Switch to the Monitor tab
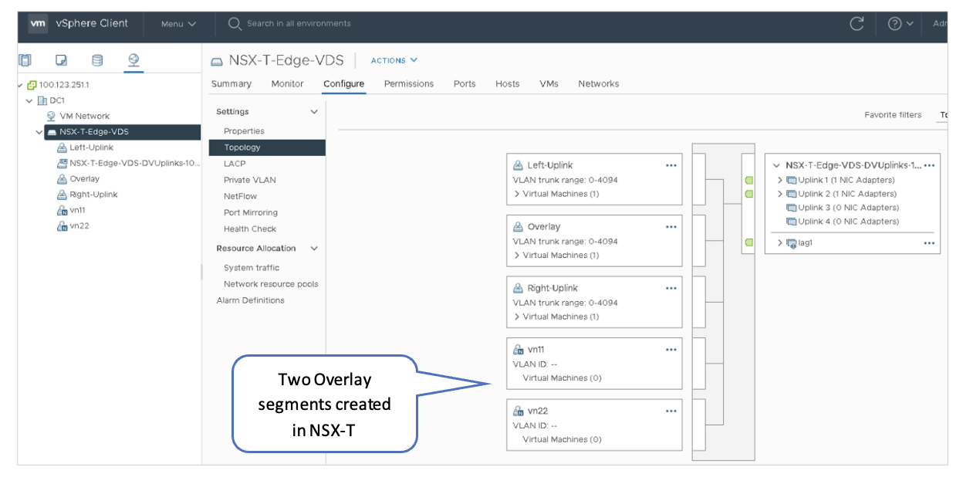 pyautogui.click(x=287, y=84)
